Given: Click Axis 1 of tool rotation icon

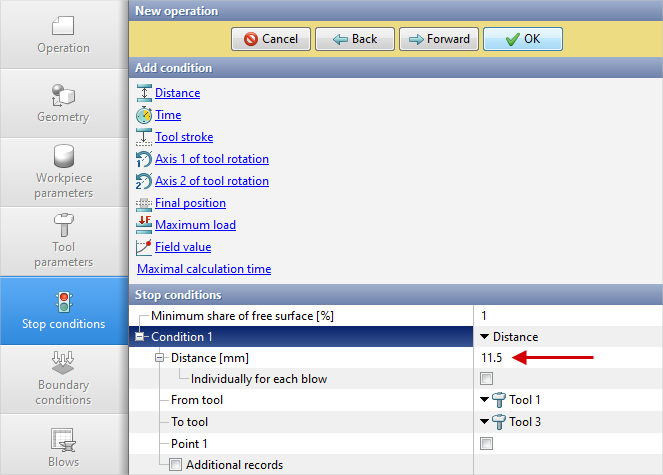Looking at the screenshot, I should (143, 159).
